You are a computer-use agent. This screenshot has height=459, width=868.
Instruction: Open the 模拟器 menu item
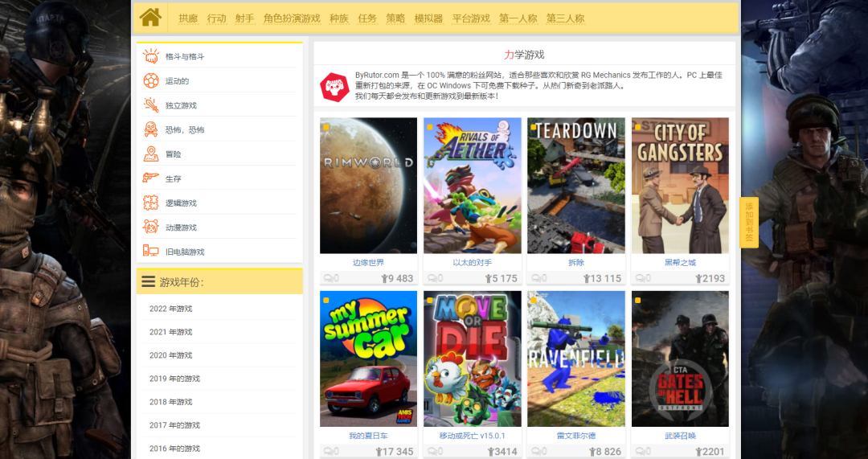[x=428, y=18]
